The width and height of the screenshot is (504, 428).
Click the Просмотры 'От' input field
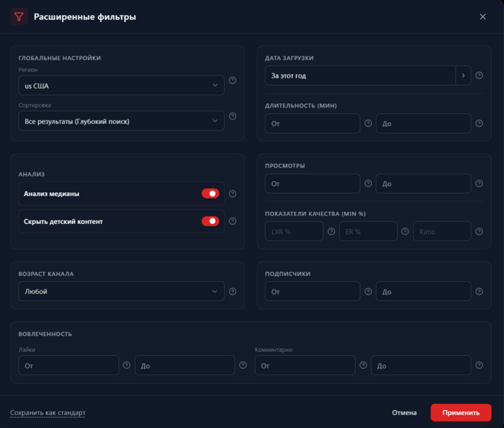point(312,183)
